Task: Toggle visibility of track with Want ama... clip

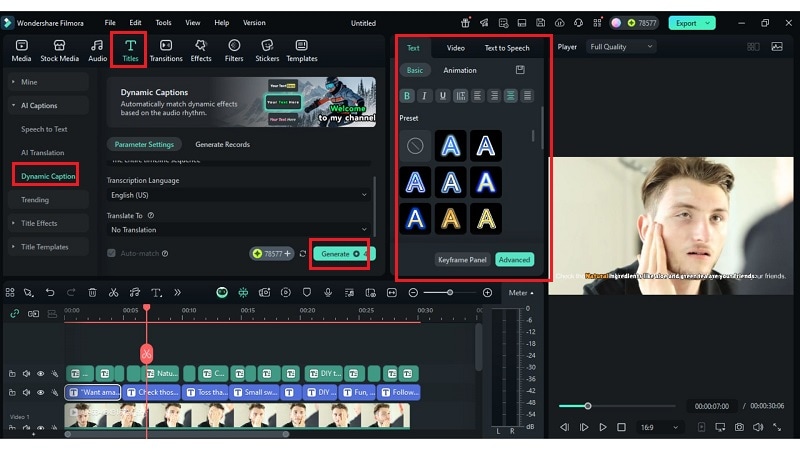Action: click(40, 392)
